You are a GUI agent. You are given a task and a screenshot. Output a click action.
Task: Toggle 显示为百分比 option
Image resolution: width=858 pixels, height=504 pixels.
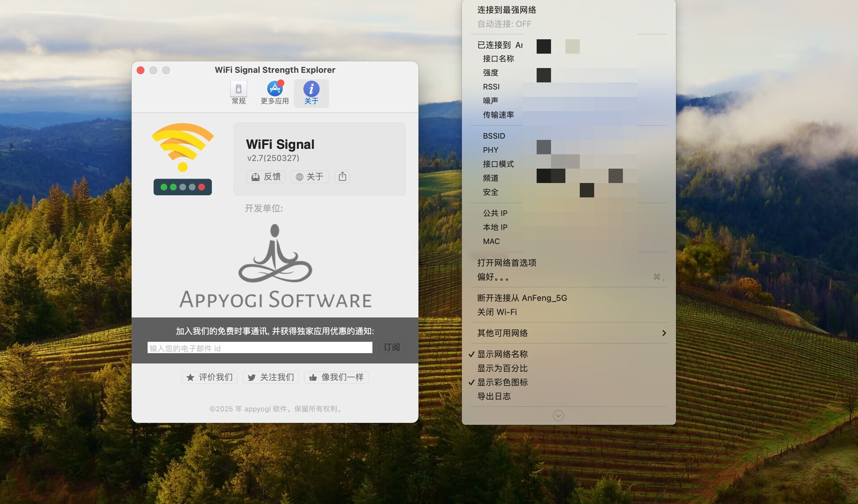pos(568,369)
